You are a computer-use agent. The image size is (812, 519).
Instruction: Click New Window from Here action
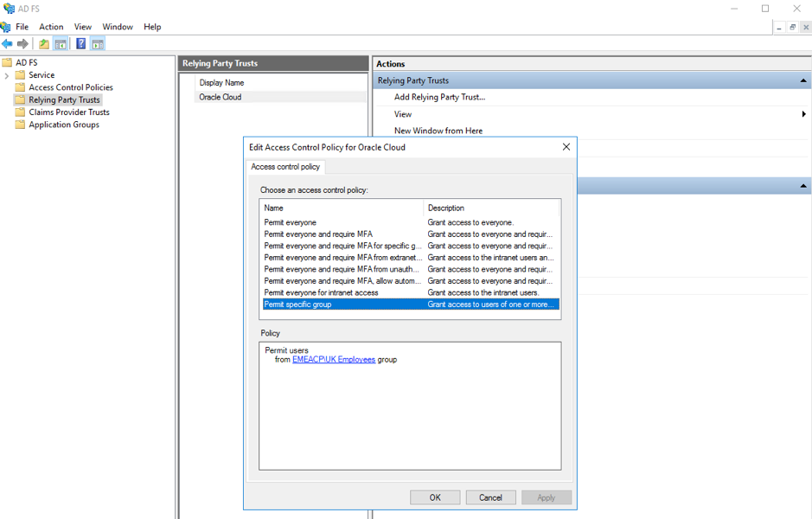[438, 131]
